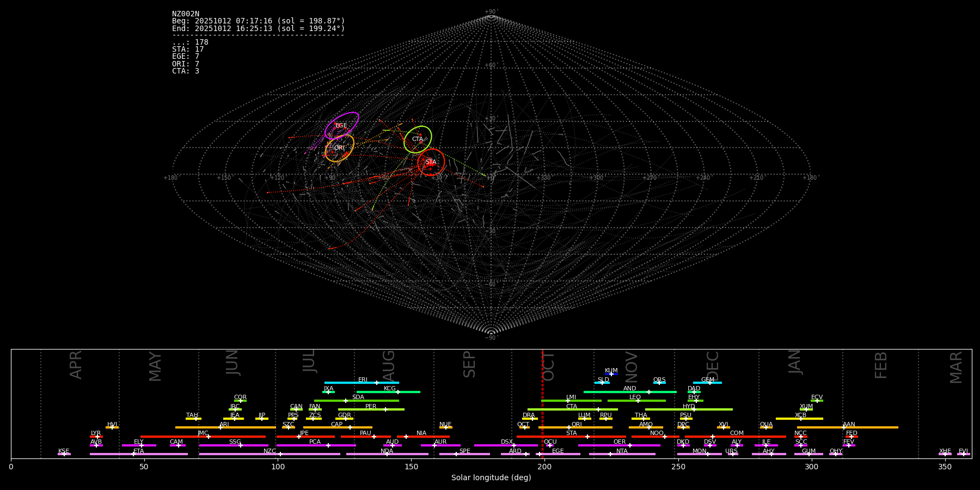The width and height of the screenshot is (980, 490).
Task: Click the STA radiant label on sky map
Action: click(x=431, y=162)
